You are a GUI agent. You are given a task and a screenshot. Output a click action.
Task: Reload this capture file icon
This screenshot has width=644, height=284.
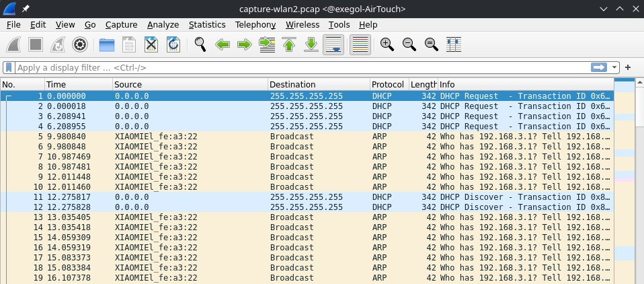(173, 45)
